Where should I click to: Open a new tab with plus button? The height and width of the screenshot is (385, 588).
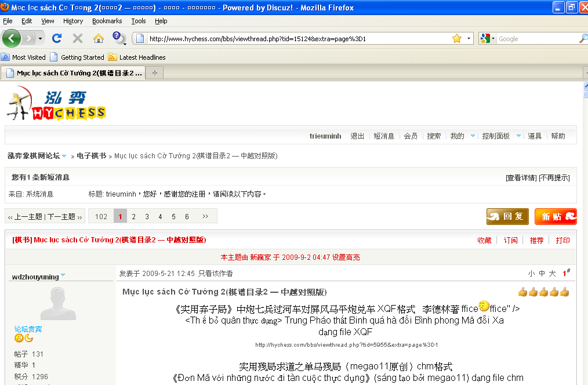[x=154, y=73]
